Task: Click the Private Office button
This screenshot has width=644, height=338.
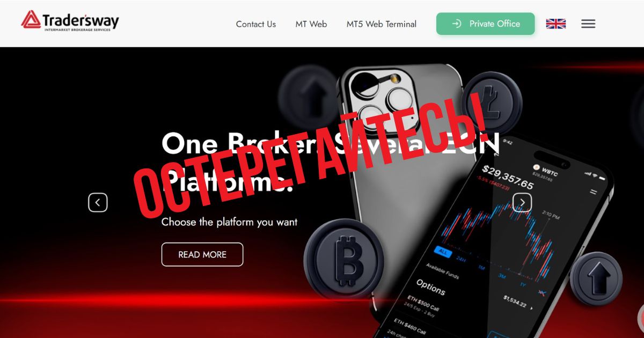Action: click(x=486, y=24)
